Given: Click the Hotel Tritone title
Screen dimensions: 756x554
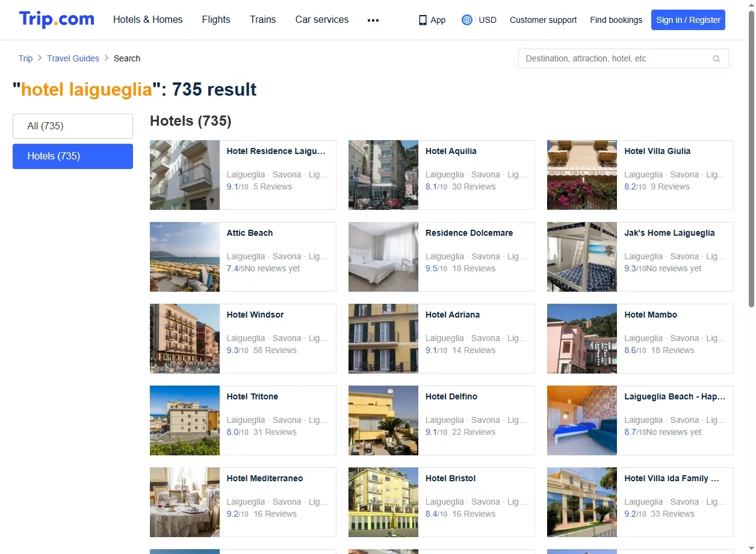Looking at the screenshot, I should pyautogui.click(x=252, y=396).
